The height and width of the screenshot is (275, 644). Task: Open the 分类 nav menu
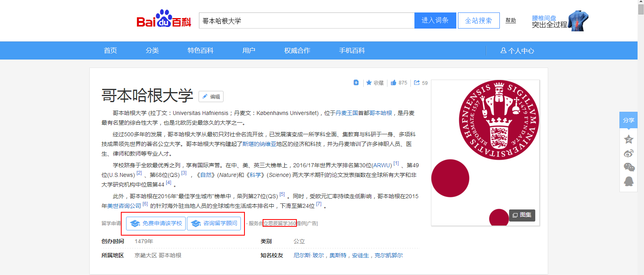[152, 51]
